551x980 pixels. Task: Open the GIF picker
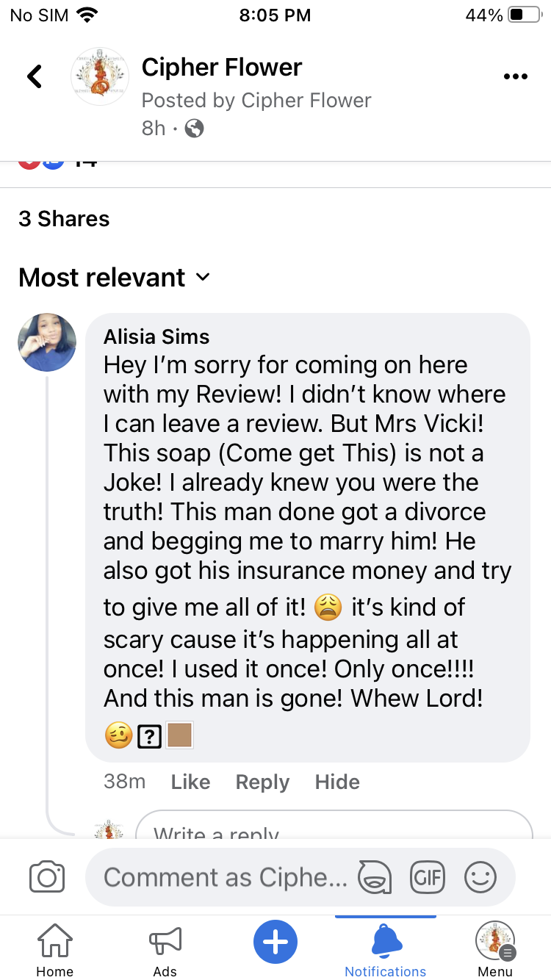pos(428,877)
